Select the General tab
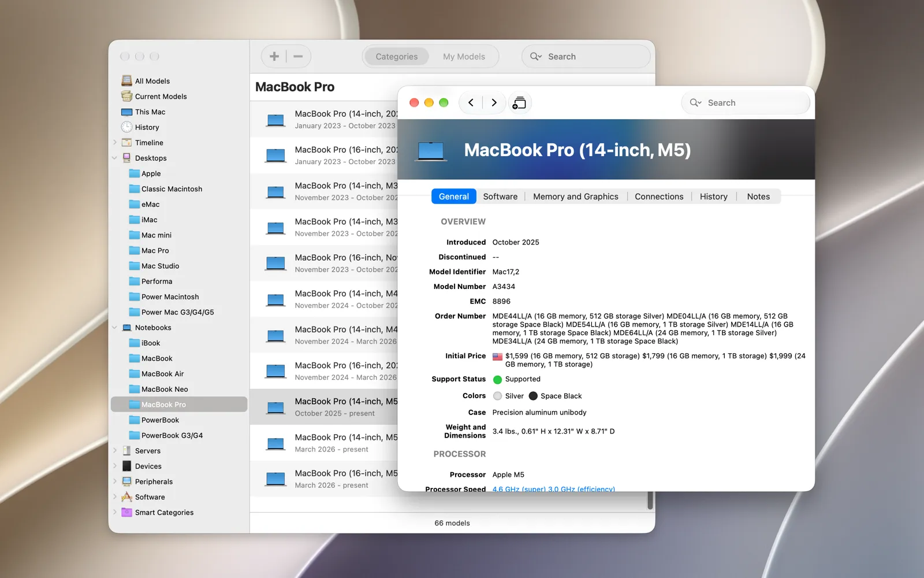Screen dimensions: 924x578 tap(454, 197)
